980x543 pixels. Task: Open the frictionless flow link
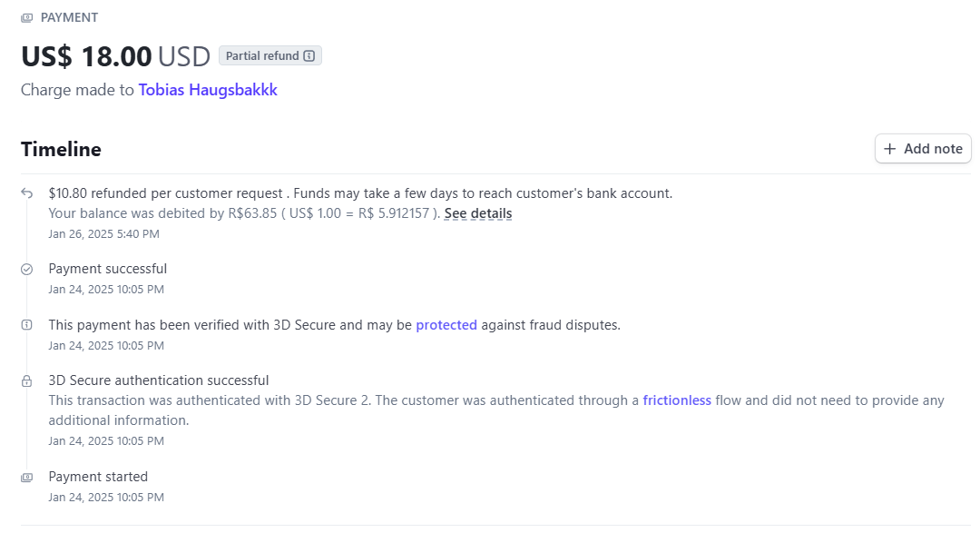tap(677, 400)
